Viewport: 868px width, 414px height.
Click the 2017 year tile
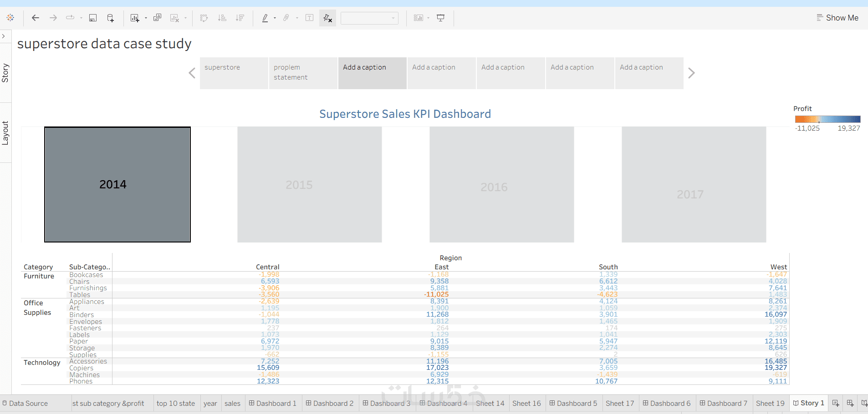coord(694,184)
